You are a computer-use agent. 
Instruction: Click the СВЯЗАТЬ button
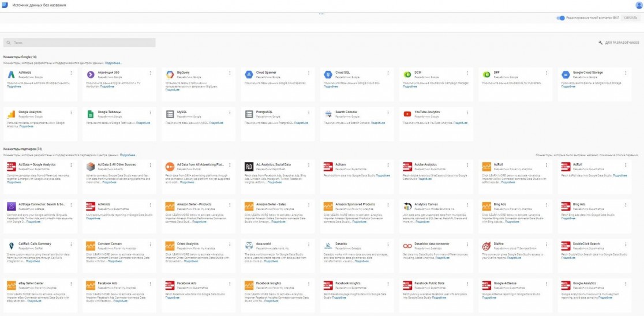click(631, 18)
